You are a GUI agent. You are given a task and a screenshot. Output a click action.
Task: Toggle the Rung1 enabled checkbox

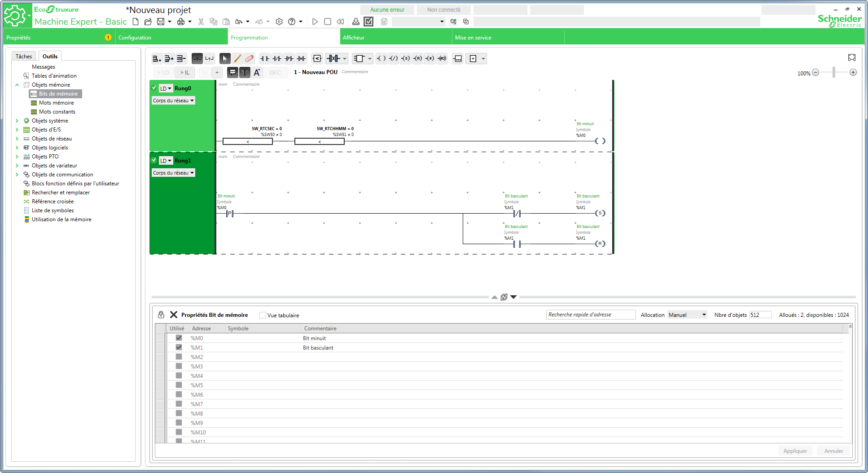[x=154, y=160]
